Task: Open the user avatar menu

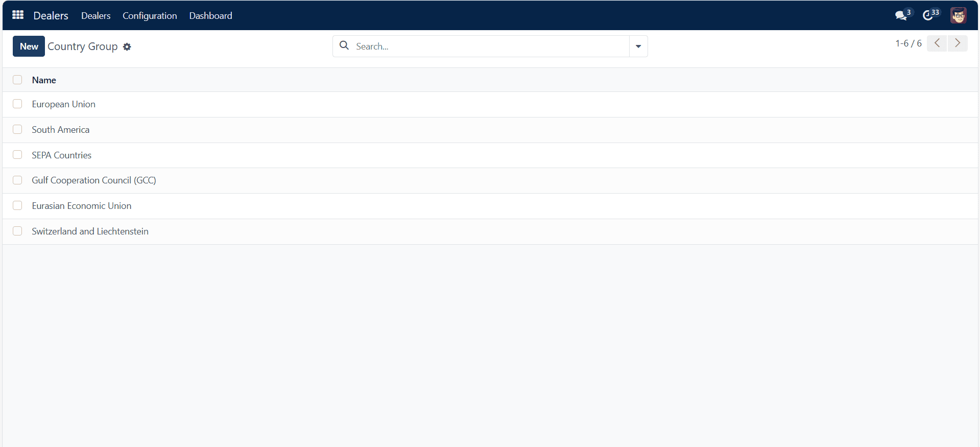Action: coord(958,15)
